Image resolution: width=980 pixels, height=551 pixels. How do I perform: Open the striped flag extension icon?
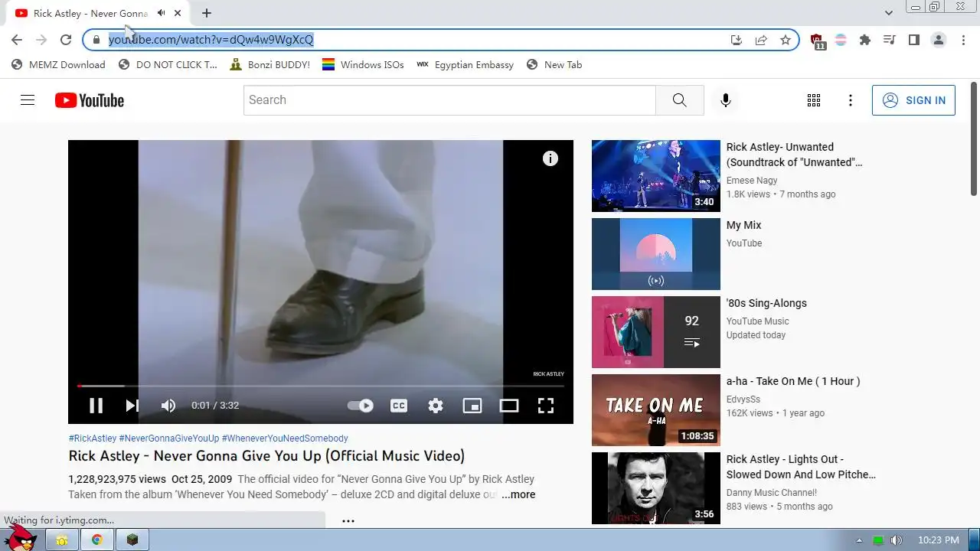(x=841, y=40)
